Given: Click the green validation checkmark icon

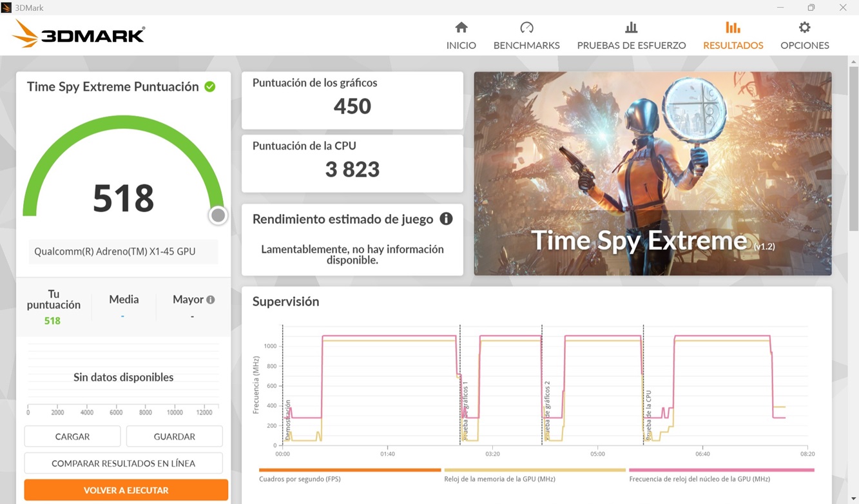Looking at the screenshot, I should point(210,87).
